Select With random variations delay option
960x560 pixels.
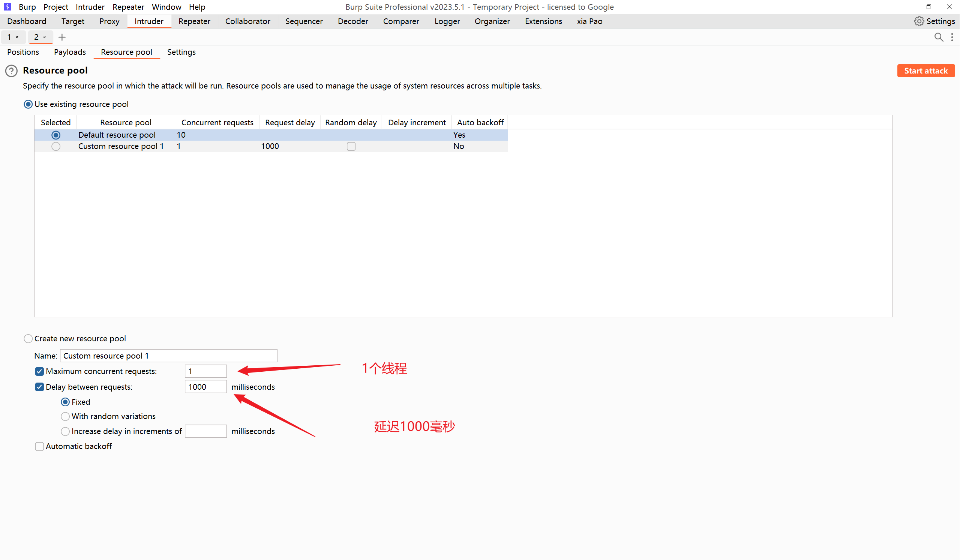point(65,416)
